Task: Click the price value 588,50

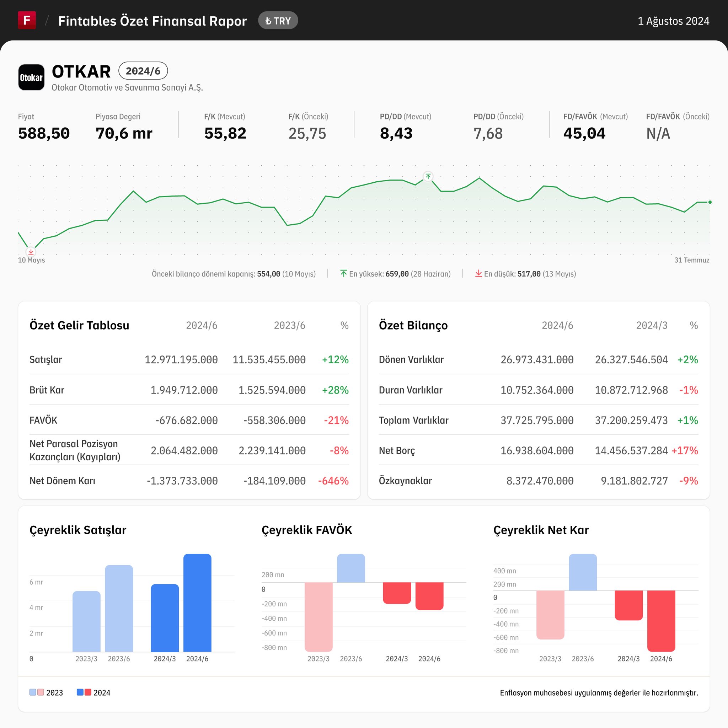Action: tap(44, 133)
